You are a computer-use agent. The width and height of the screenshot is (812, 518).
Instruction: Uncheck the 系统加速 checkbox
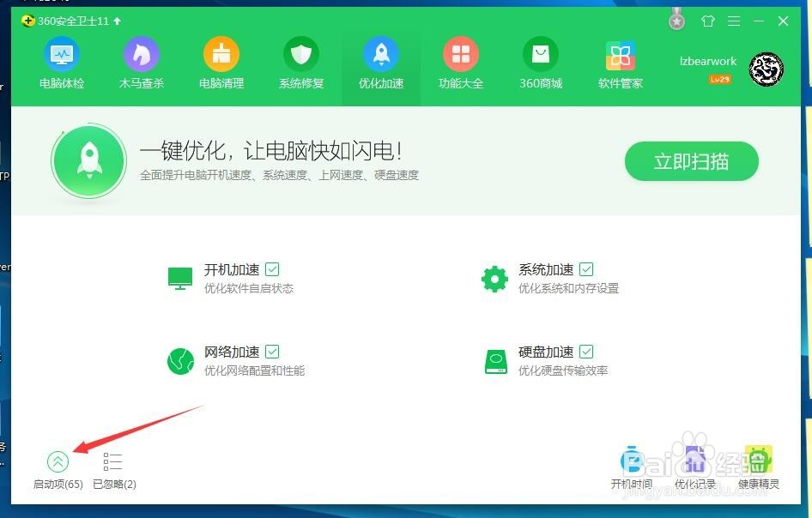pos(586,269)
